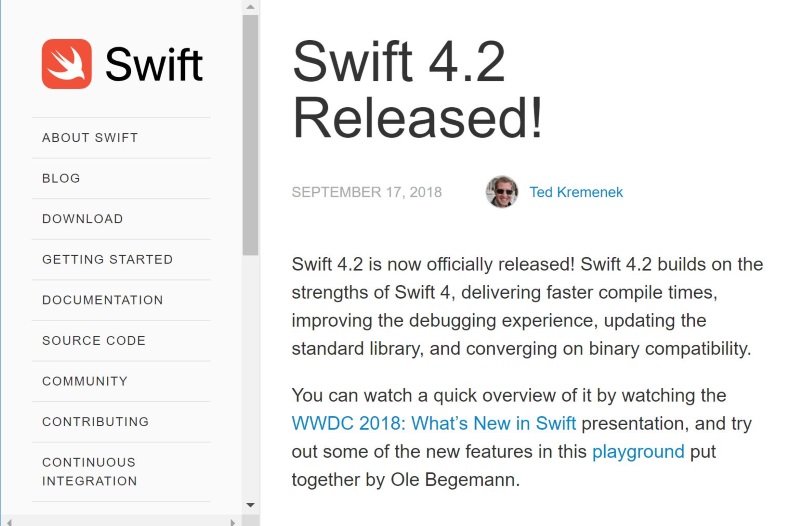The height and width of the screenshot is (526, 800).
Task: Select Contributing in the sidebar
Action: pyautogui.click(x=95, y=422)
